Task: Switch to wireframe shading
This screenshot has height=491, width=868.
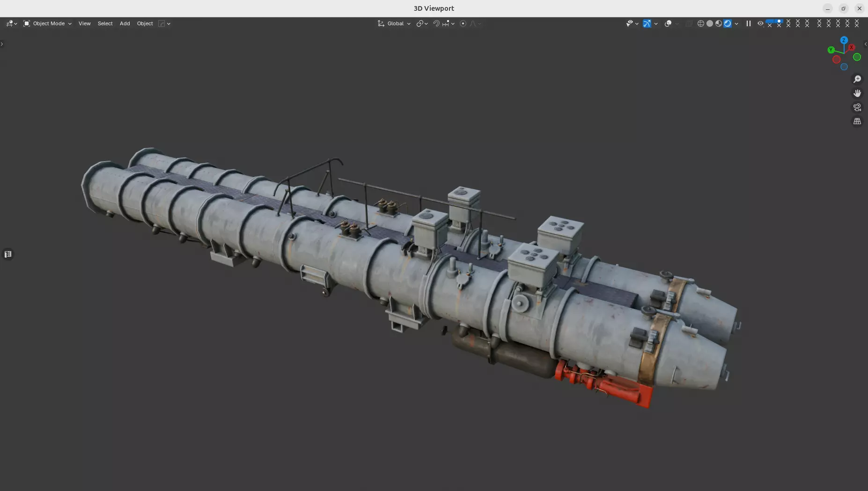Action: [x=701, y=23]
